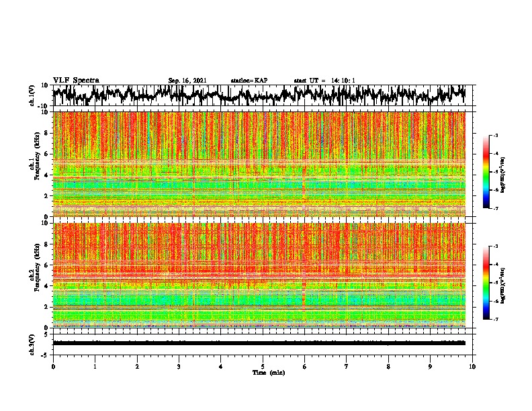Click time axis tick label "3"
The height and width of the screenshot is (411, 532).
click(x=179, y=367)
